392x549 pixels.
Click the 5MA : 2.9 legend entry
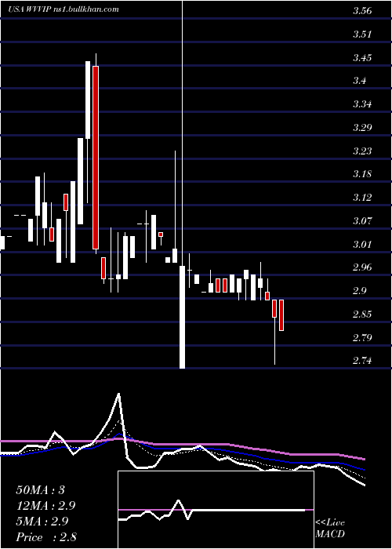pyautogui.click(x=43, y=522)
